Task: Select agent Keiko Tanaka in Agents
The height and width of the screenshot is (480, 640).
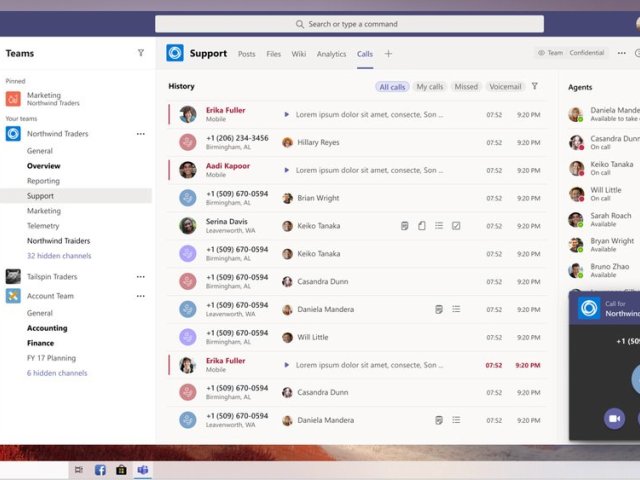Action: (x=604, y=168)
